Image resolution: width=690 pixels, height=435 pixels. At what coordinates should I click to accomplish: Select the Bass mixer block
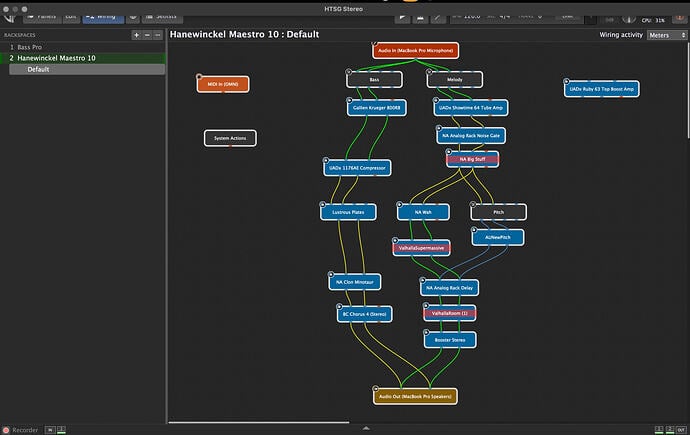pyautogui.click(x=374, y=80)
